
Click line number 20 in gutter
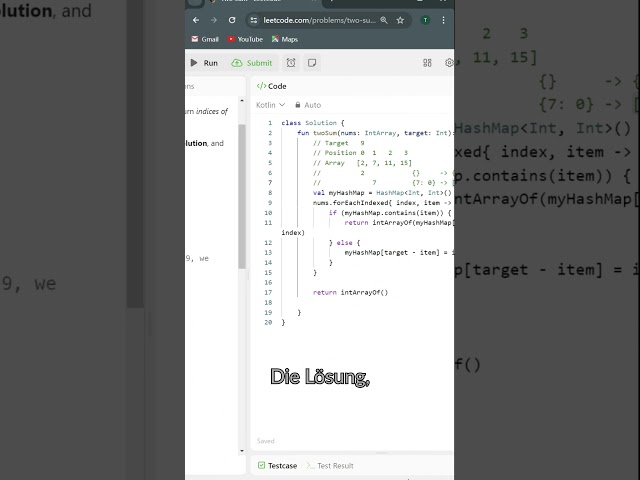[x=268, y=322]
